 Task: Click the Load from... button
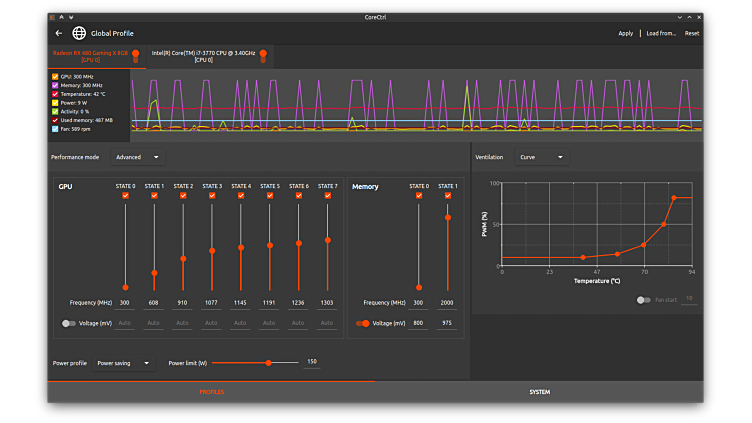pyautogui.click(x=661, y=33)
